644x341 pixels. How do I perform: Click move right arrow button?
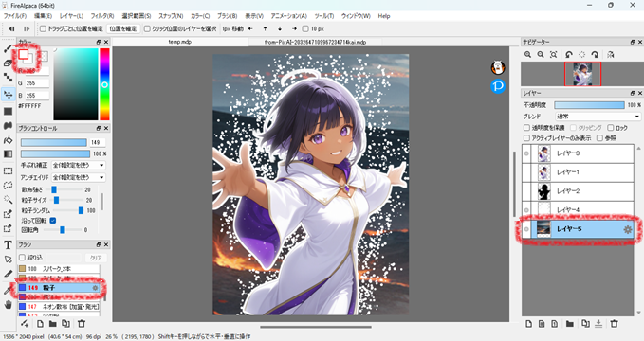pyautogui.click(x=294, y=28)
